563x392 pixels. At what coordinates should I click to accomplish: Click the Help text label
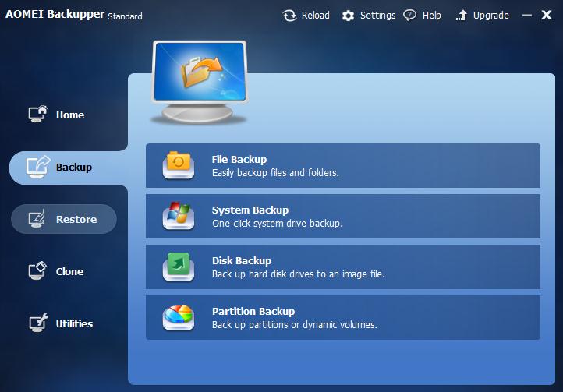click(x=431, y=16)
